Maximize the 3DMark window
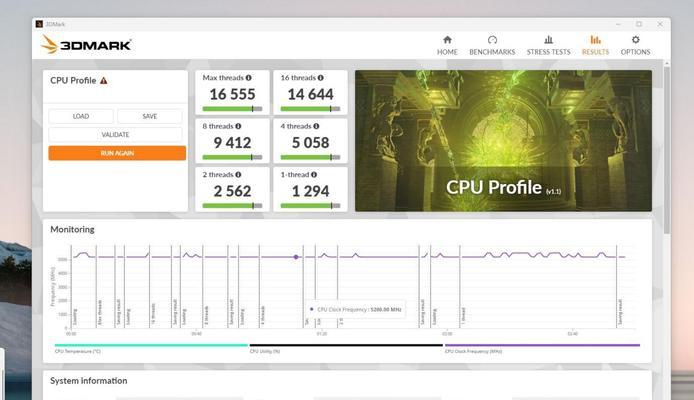Viewport: 694px width, 400px height. point(639,24)
